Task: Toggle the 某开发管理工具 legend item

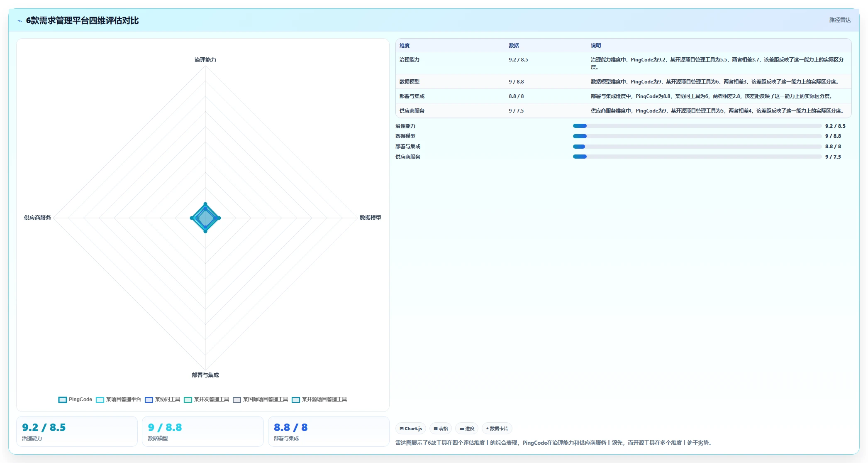Action: [207, 399]
